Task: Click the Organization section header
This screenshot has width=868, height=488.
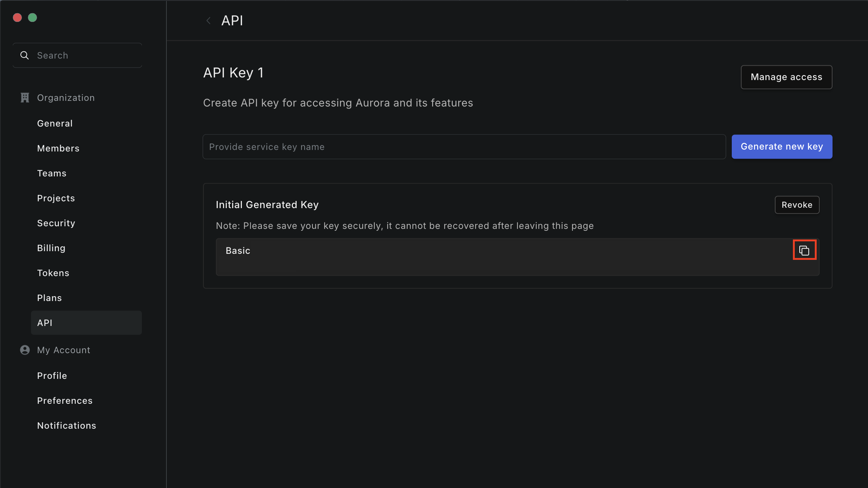Action: point(66,98)
